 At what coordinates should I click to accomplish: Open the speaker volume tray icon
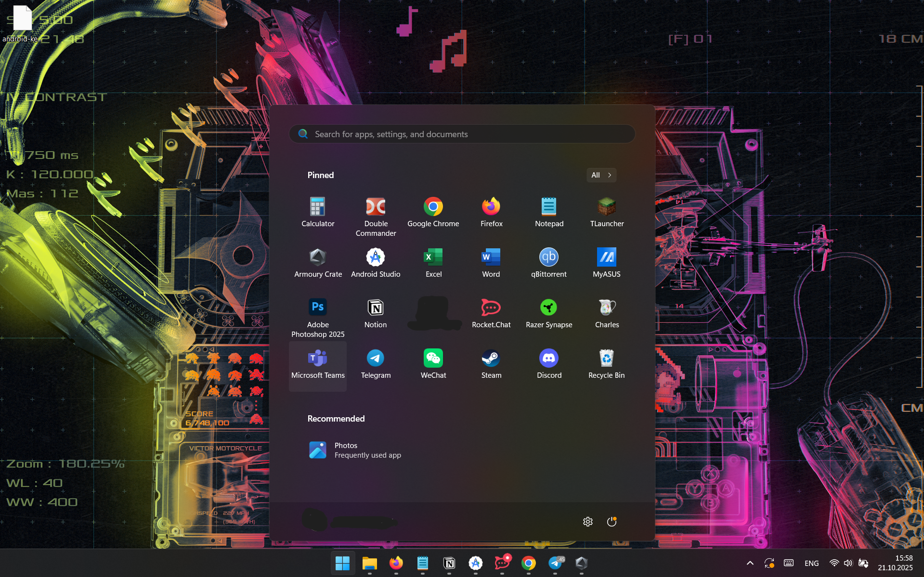(x=848, y=563)
